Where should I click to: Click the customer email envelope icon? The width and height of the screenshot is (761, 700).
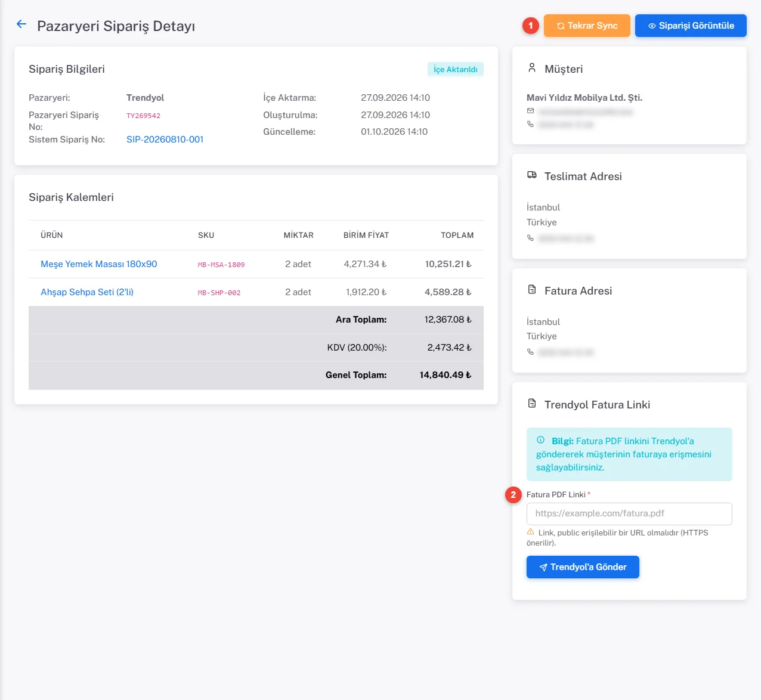[x=530, y=111]
